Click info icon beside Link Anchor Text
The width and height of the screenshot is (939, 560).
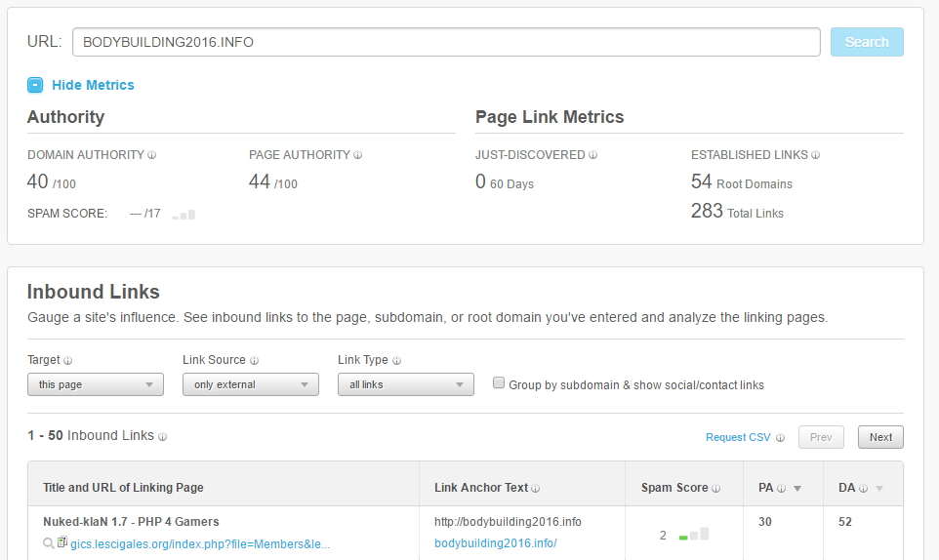pyautogui.click(x=536, y=488)
